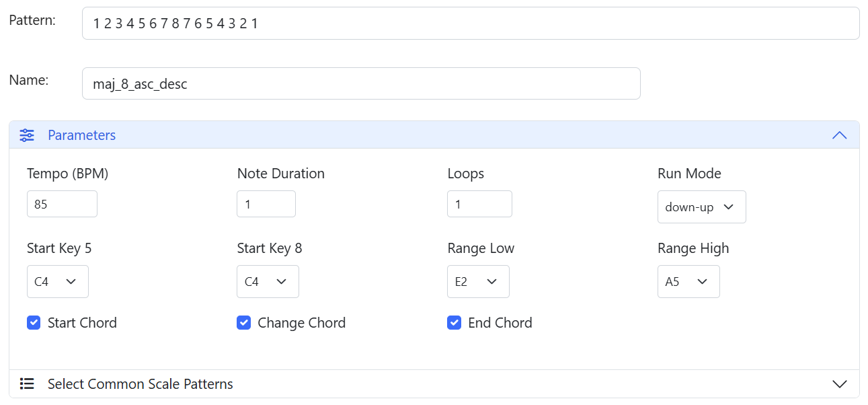Uncheck the Start Chord checkbox
Screen dimensions: 868x405
coord(34,323)
